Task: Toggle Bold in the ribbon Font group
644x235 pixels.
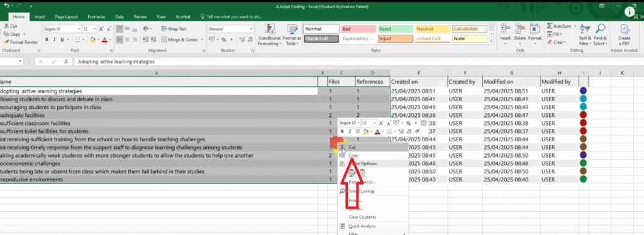Action: coord(47,40)
